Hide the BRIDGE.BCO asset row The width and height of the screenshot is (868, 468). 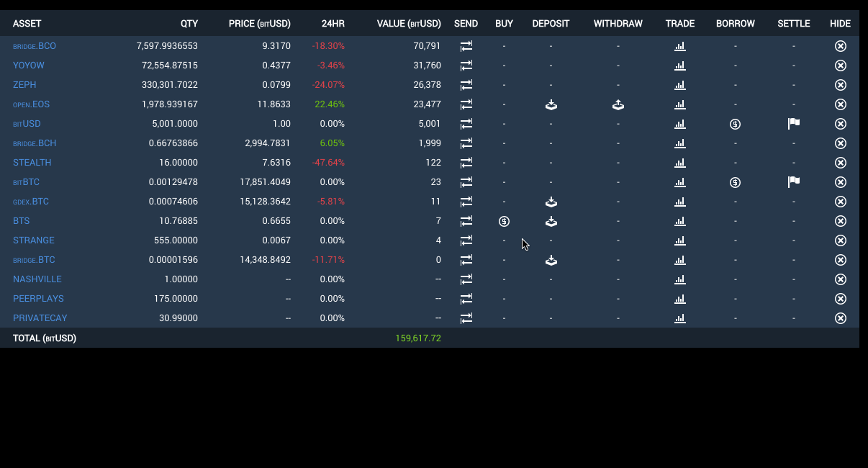(840, 46)
